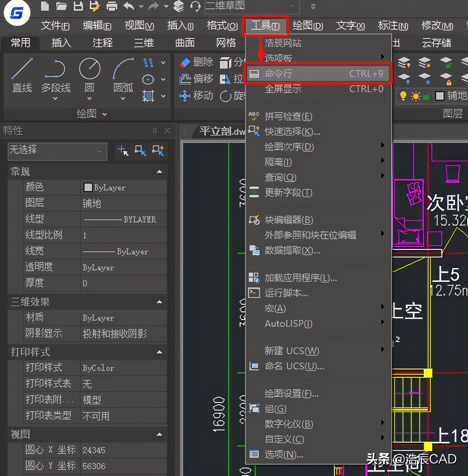Click the Save icon on the Quick Access toolbar

coord(78,6)
